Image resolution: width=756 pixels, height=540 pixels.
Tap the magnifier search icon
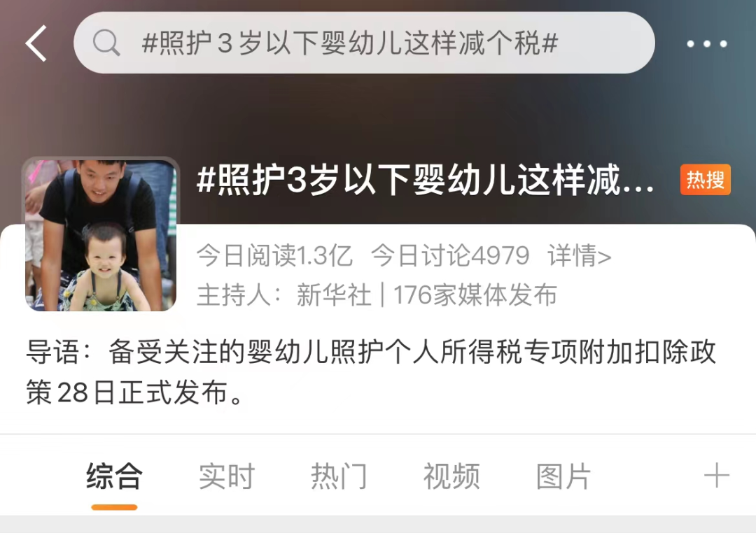(x=106, y=43)
